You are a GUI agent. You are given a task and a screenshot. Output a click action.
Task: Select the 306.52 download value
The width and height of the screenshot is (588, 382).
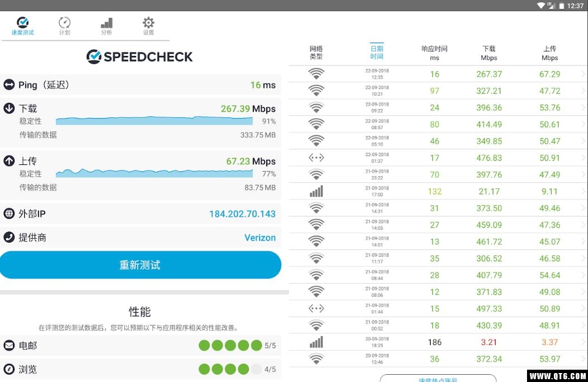(489, 258)
